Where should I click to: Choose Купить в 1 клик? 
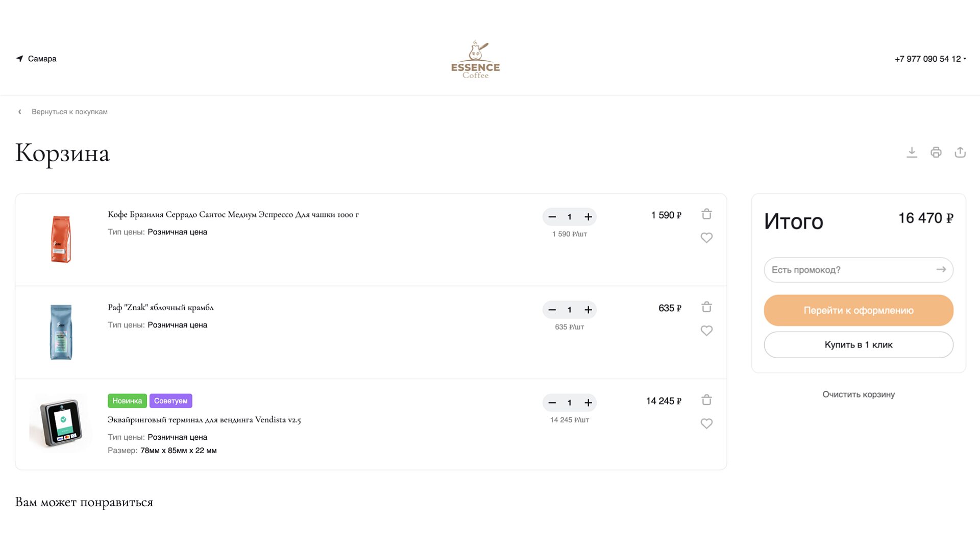[x=858, y=345]
